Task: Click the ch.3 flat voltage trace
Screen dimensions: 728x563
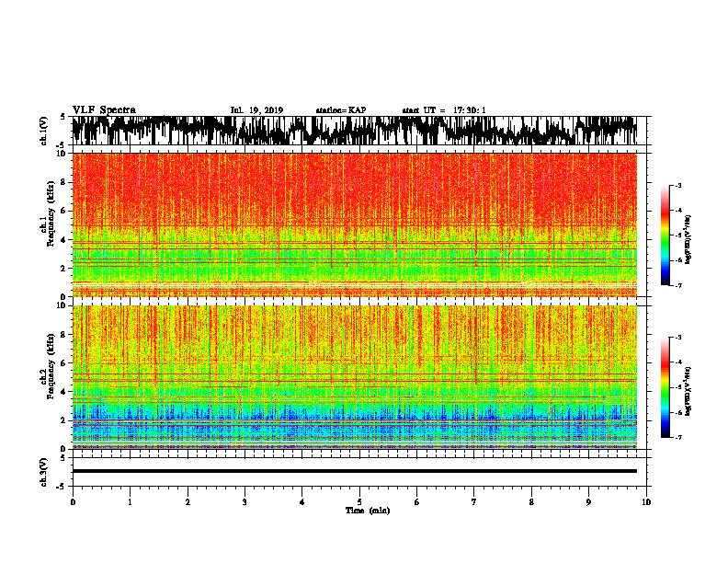Action: [x=355, y=471]
